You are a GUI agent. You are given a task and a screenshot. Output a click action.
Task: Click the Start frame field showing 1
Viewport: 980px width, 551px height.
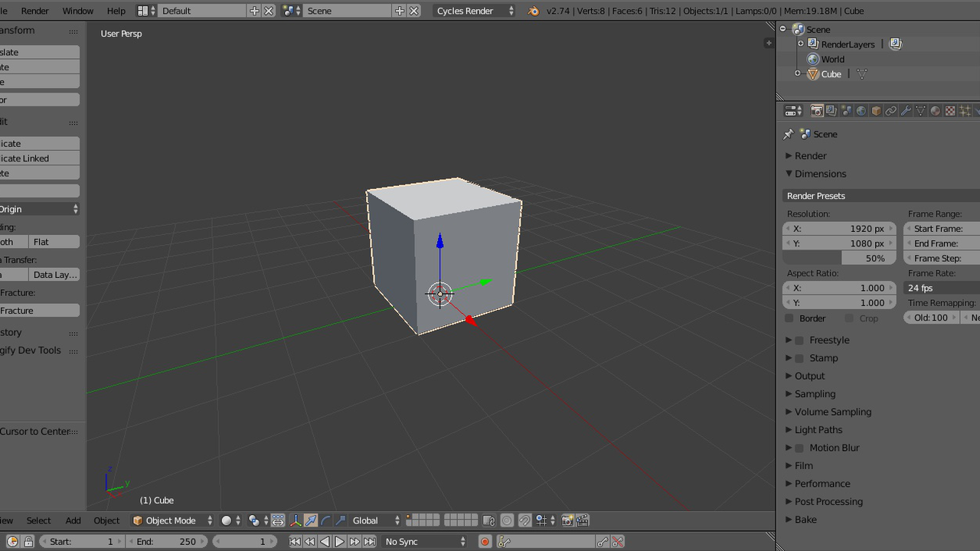(x=80, y=541)
